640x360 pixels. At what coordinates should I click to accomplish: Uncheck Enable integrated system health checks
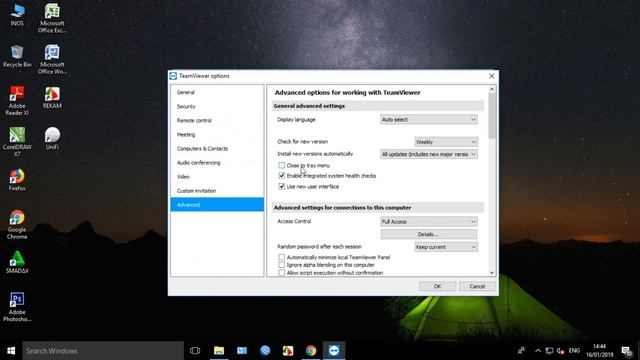coord(282,176)
